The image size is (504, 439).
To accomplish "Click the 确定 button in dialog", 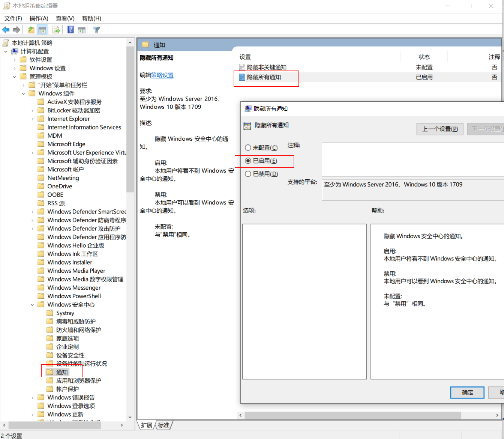I will [x=467, y=392].
